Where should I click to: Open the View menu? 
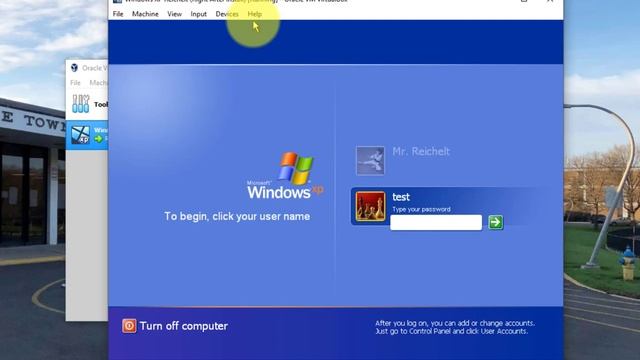[174, 14]
